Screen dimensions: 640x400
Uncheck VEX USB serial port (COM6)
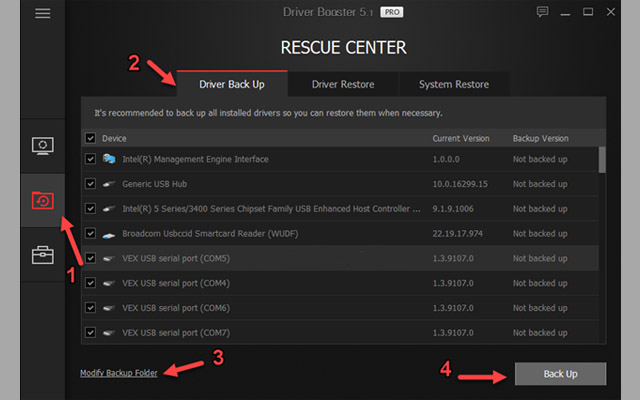(x=90, y=308)
